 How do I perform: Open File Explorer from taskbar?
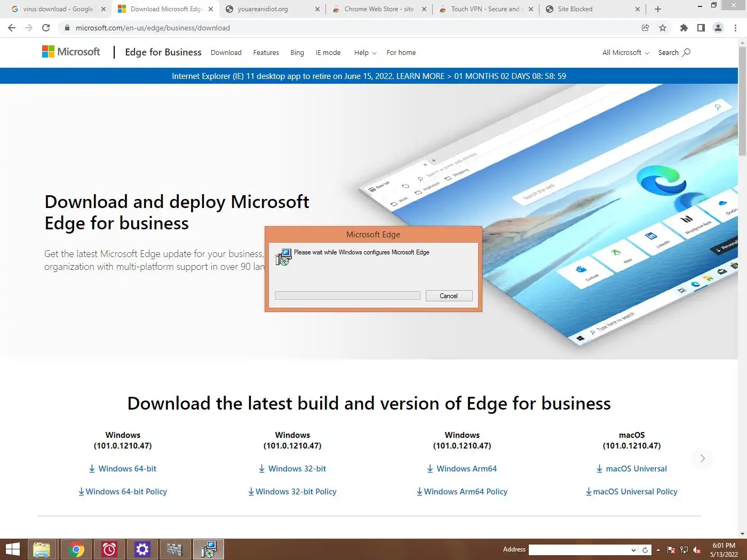[42, 549]
